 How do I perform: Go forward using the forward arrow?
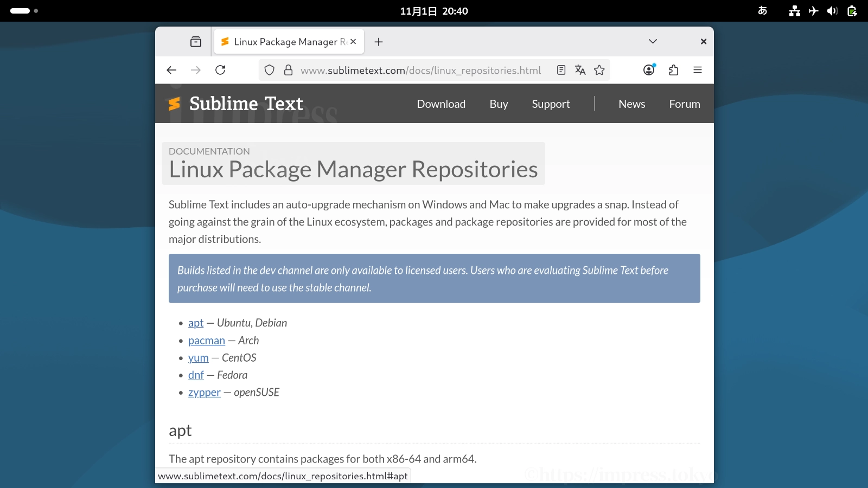click(196, 70)
